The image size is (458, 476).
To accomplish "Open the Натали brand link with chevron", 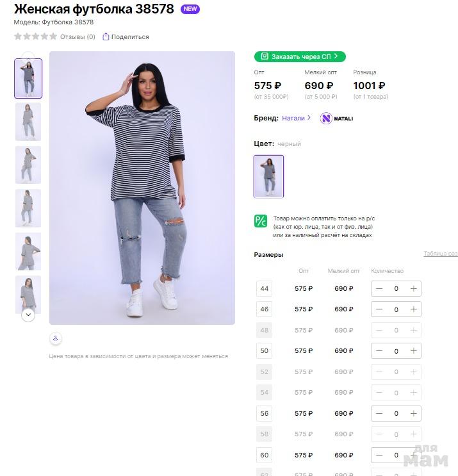I will 297,118.
